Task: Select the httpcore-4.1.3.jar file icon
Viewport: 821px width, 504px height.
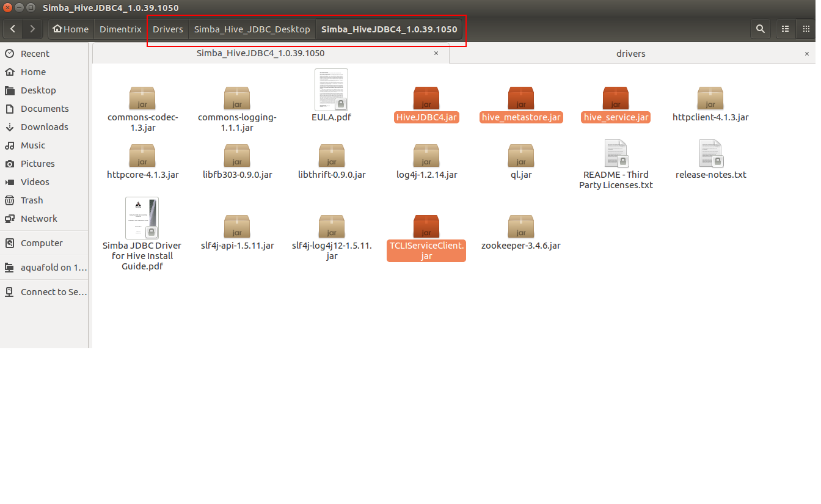Action: click(x=142, y=155)
